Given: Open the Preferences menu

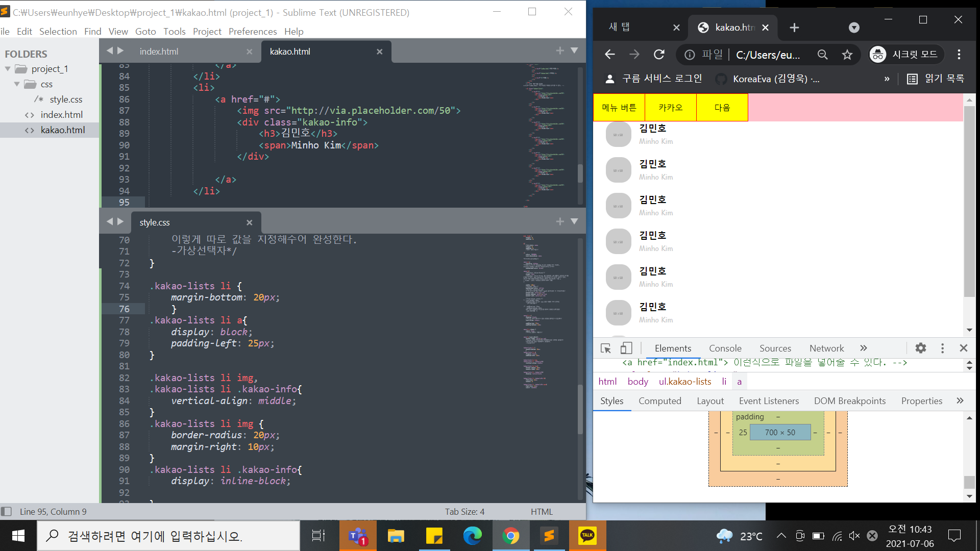Looking at the screenshot, I should click(252, 32).
